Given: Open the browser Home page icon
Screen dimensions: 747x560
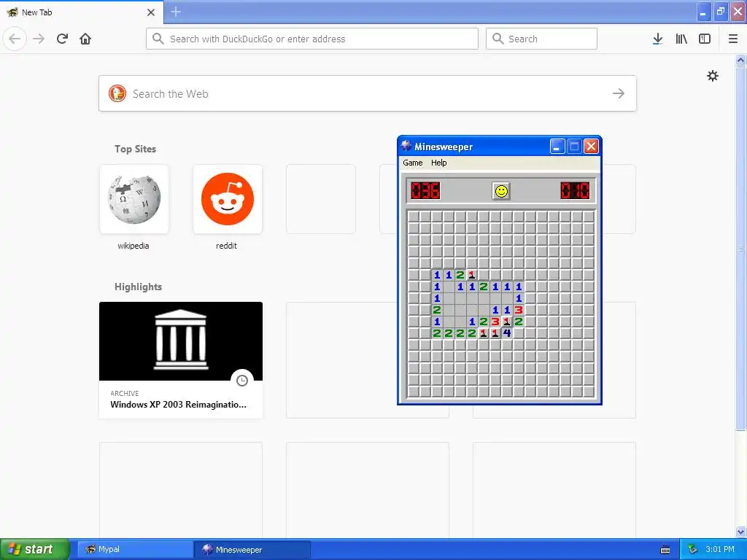Looking at the screenshot, I should tap(85, 39).
